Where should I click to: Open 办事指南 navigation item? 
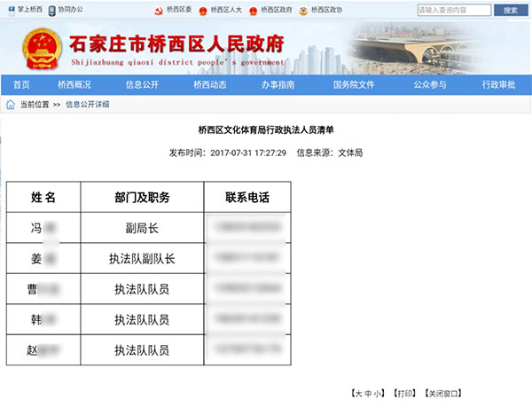(278, 85)
